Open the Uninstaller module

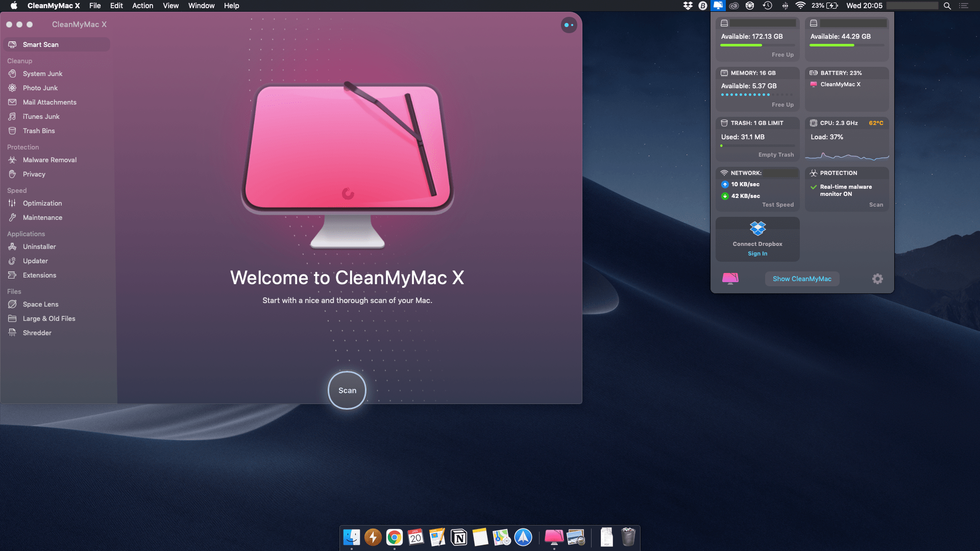(39, 246)
